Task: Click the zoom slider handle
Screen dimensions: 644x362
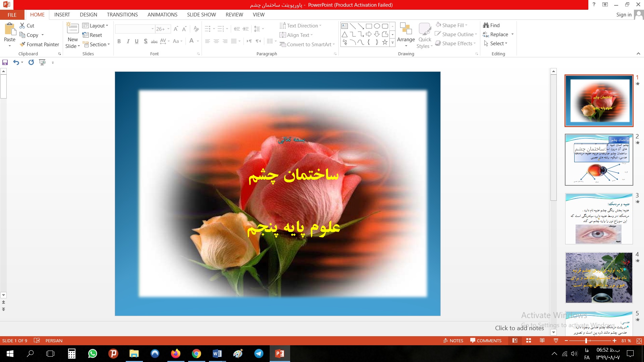Action: pos(586,341)
